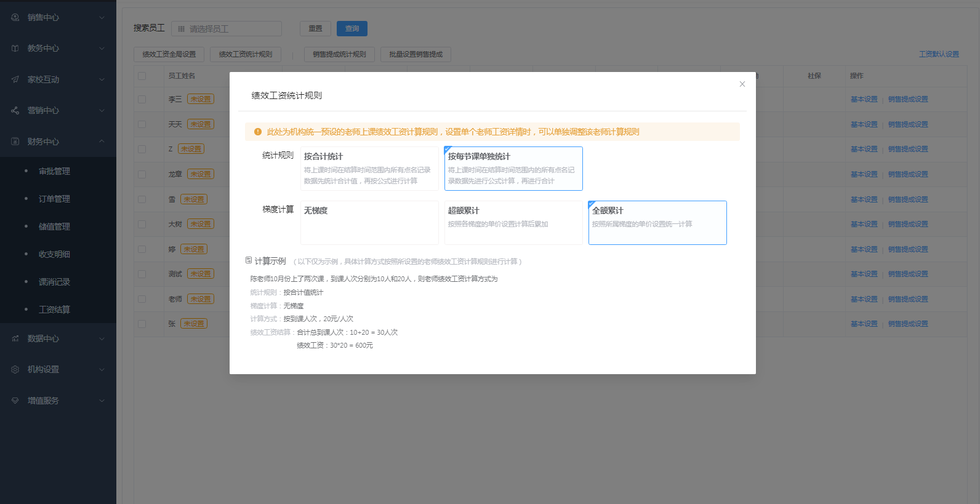Check the row checkbox for 李三
980x504 pixels.
(x=142, y=99)
